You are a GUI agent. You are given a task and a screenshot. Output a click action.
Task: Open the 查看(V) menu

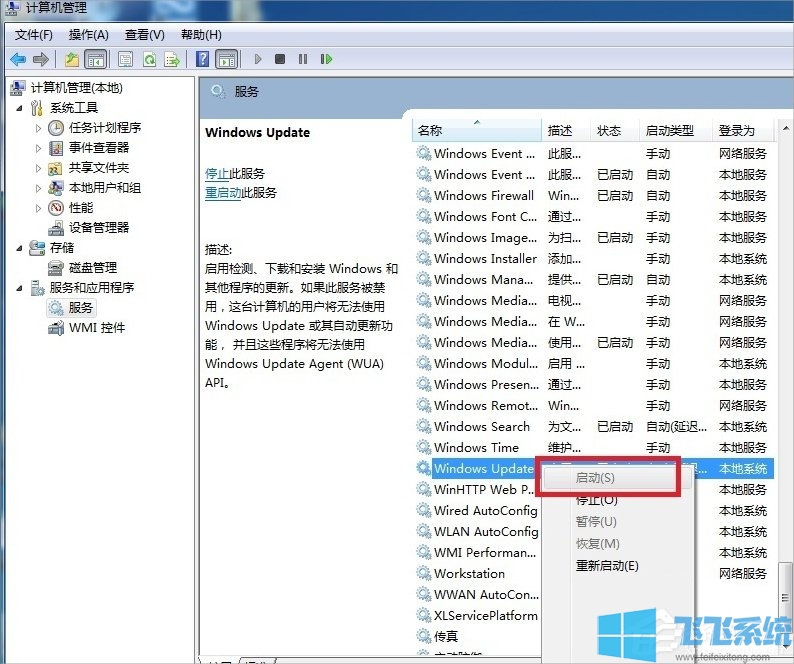(144, 35)
